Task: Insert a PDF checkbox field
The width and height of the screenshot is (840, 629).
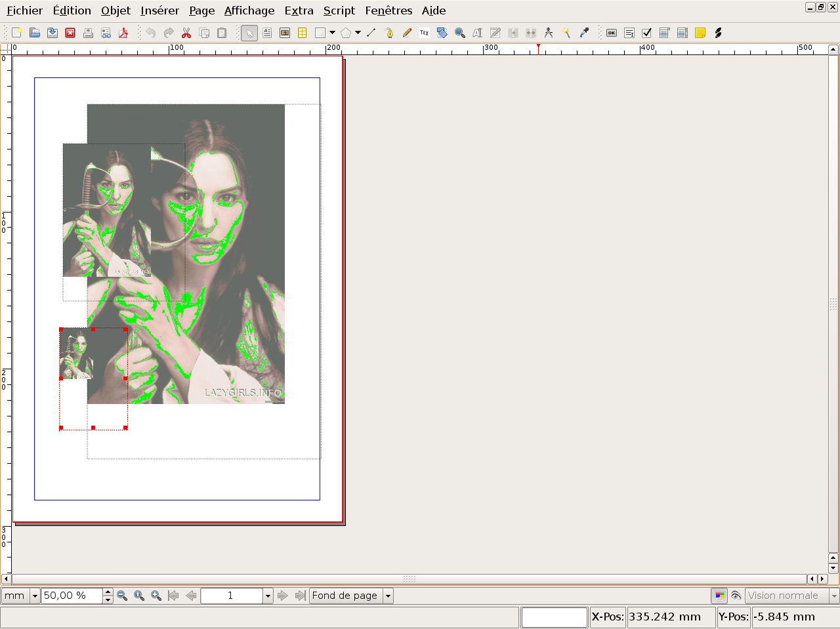Action: click(x=646, y=33)
